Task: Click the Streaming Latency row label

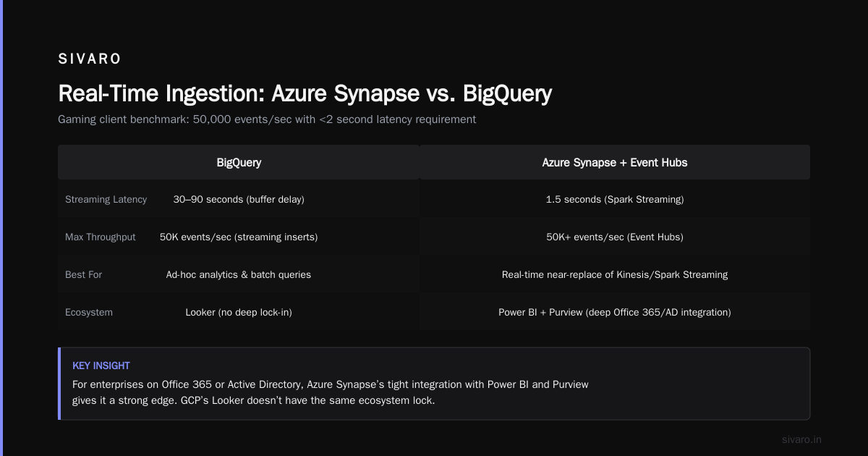Action: [x=106, y=200]
